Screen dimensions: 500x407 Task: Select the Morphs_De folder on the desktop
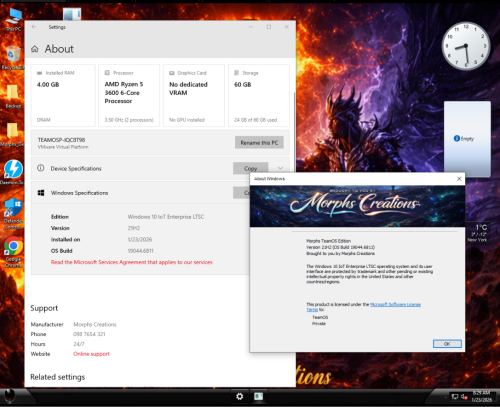12,134
